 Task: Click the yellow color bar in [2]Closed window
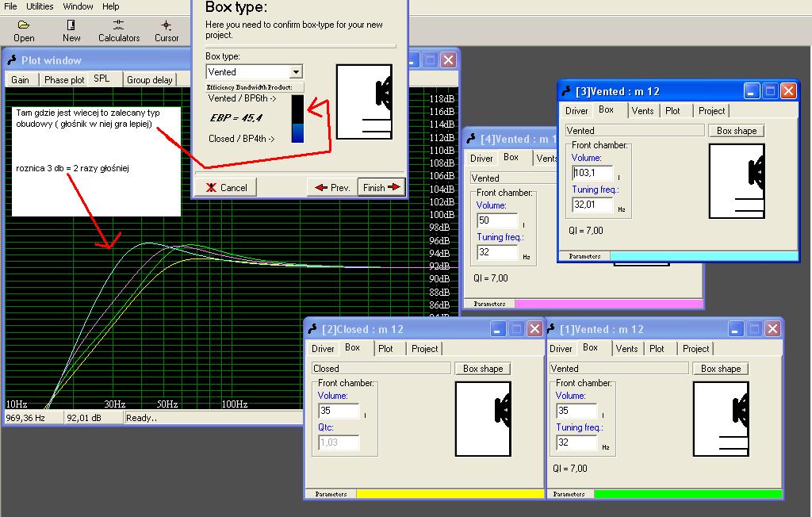[x=449, y=494]
